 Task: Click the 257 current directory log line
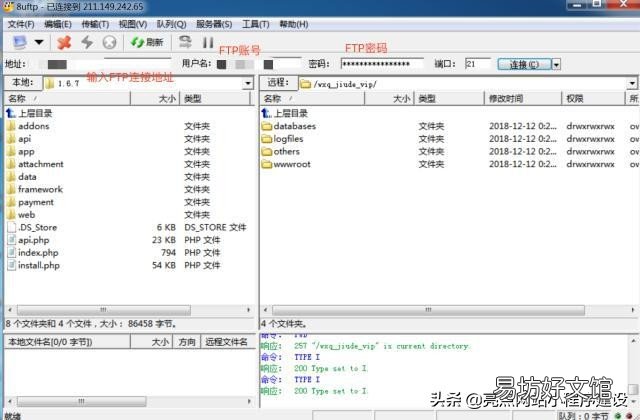click(365, 346)
